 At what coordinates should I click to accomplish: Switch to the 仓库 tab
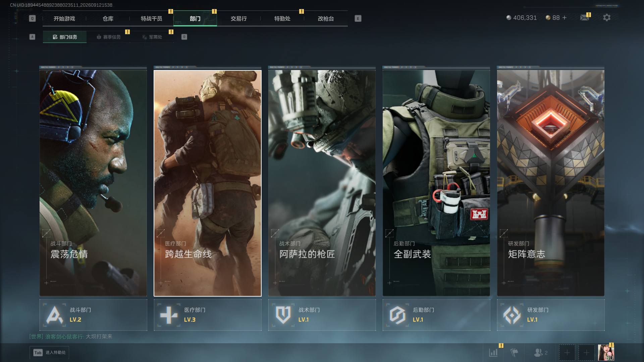point(108,18)
